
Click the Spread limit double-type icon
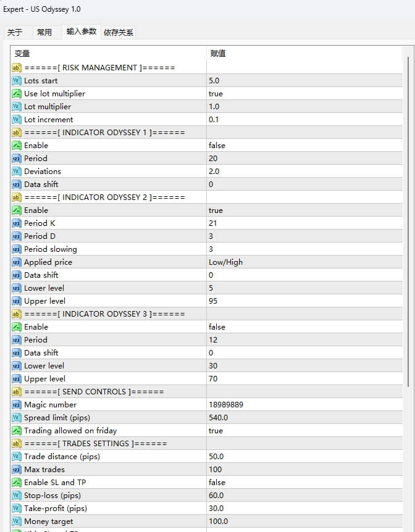pyautogui.click(x=17, y=418)
